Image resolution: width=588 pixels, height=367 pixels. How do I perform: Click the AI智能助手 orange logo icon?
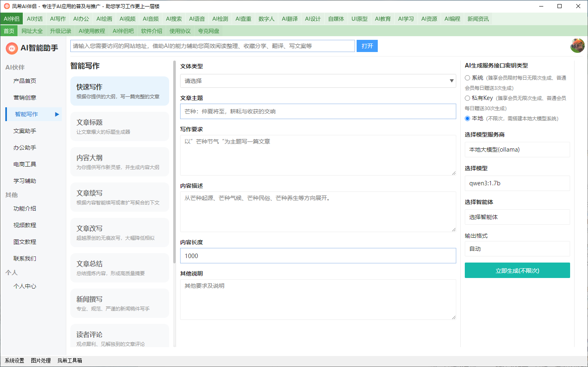pos(12,48)
